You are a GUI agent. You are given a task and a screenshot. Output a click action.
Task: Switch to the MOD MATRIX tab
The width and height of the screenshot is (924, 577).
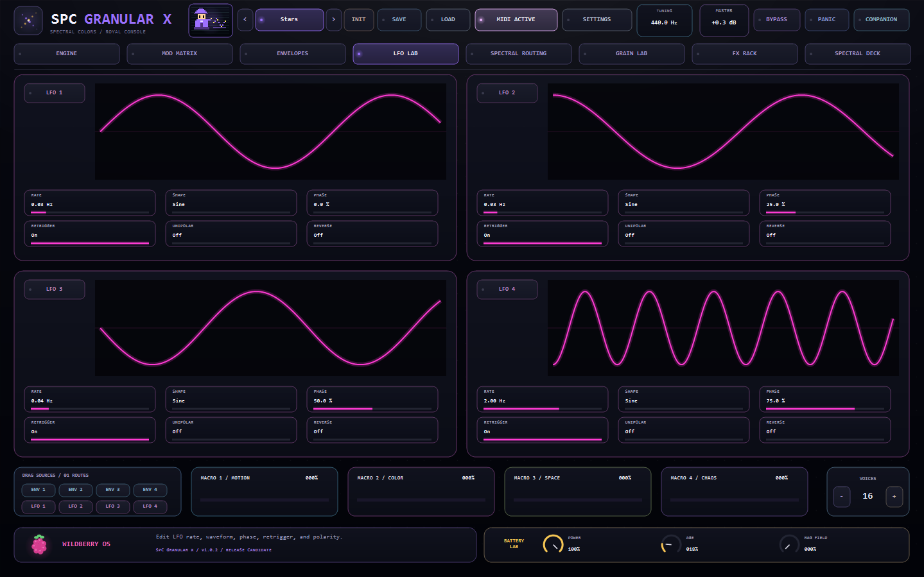180,54
